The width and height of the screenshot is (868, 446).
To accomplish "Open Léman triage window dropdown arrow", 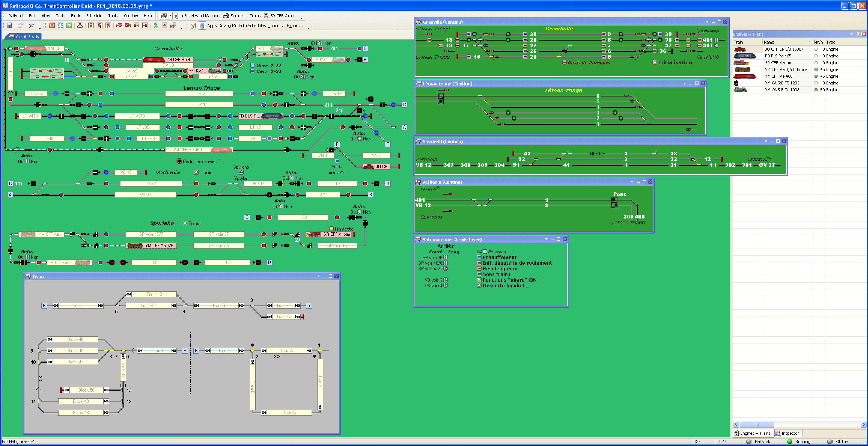I will click(684, 83).
